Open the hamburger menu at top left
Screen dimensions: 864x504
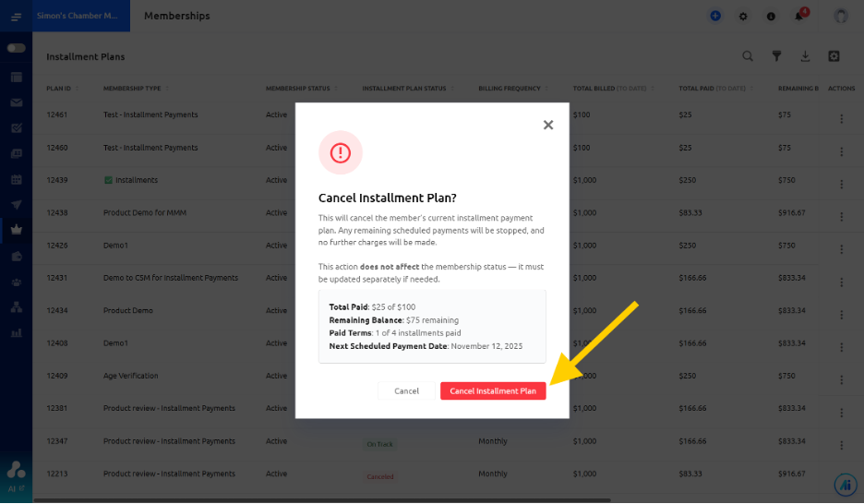point(16,17)
